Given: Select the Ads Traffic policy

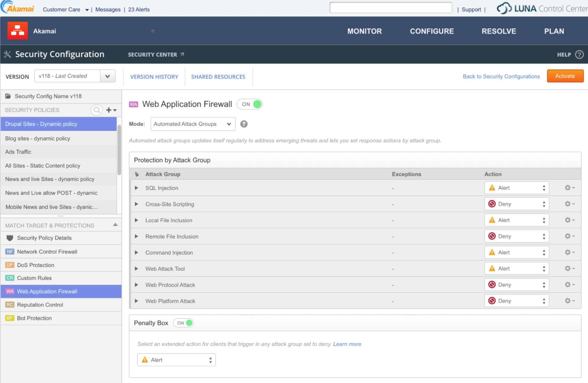Looking at the screenshot, I should pos(59,152).
